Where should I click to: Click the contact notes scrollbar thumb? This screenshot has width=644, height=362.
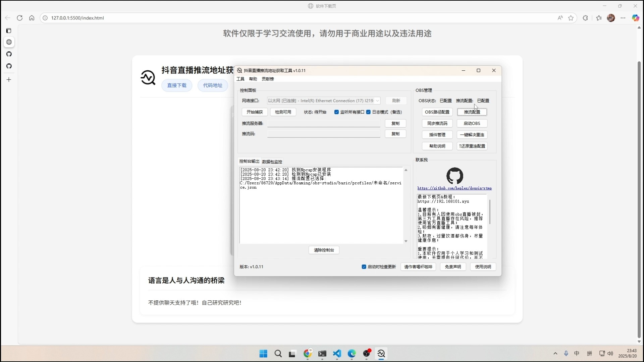click(490, 212)
